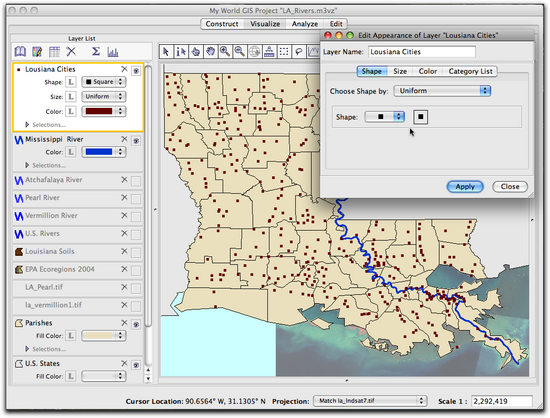The height and width of the screenshot is (418, 550).
Task: Choose the zoom out magnifier tool
Action: coord(240,52)
